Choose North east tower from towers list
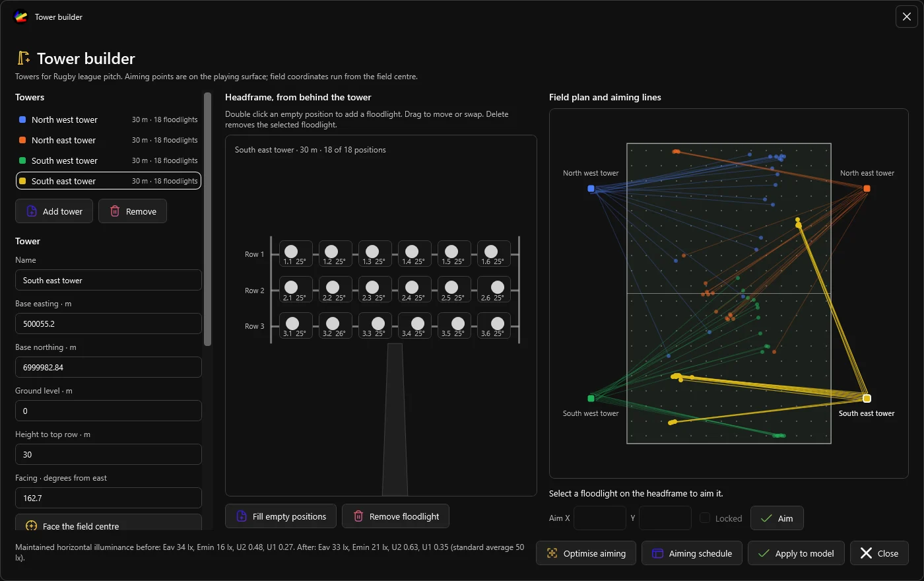The image size is (924, 581). point(108,140)
